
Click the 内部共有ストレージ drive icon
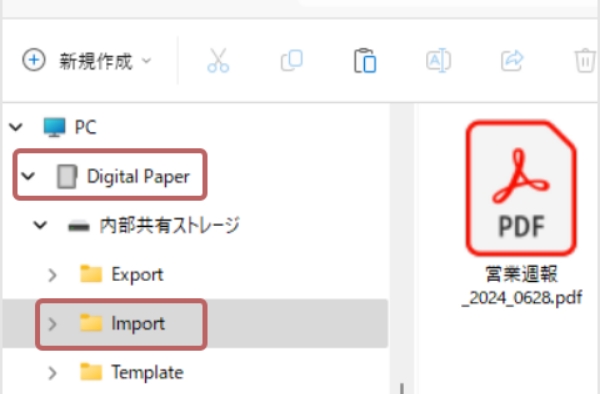(78, 227)
